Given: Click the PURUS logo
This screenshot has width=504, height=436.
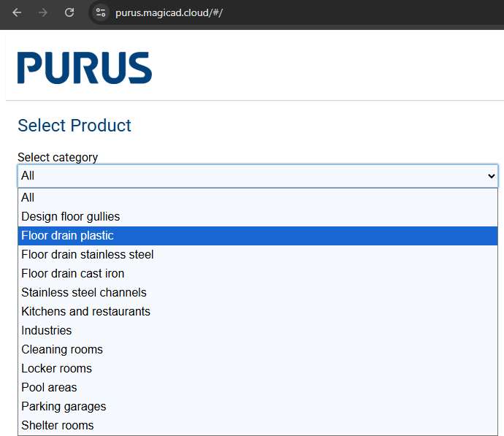Looking at the screenshot, I should tap(85, 68).
